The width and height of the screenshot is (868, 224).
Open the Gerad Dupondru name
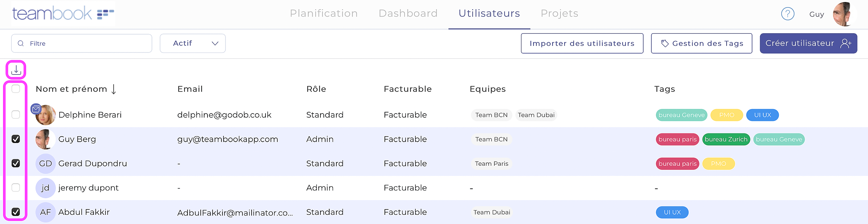tap(93, 164)
